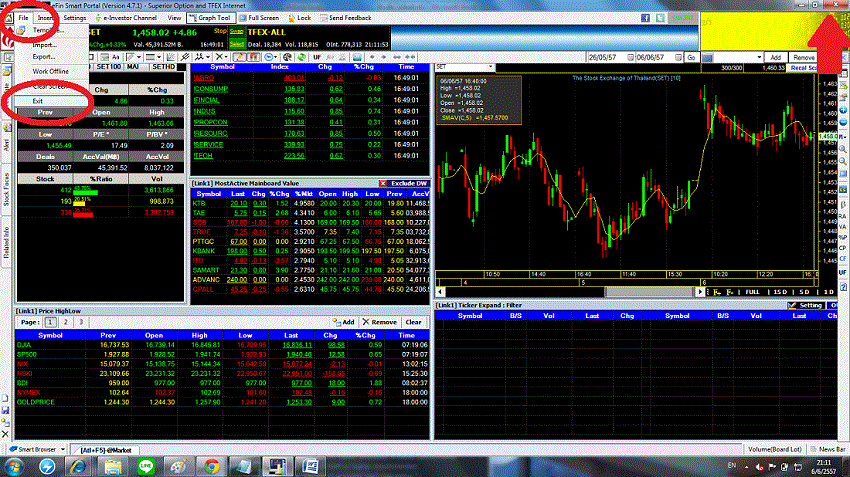Click the pencil drawing tool icon
The width and height of the screenshot is (850, 477).
coord(239,57)
